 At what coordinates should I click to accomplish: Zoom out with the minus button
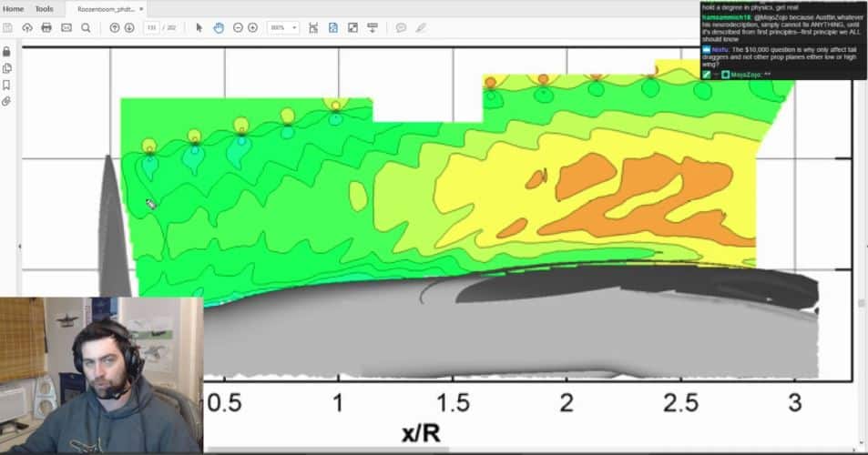[x=238, y=27]
